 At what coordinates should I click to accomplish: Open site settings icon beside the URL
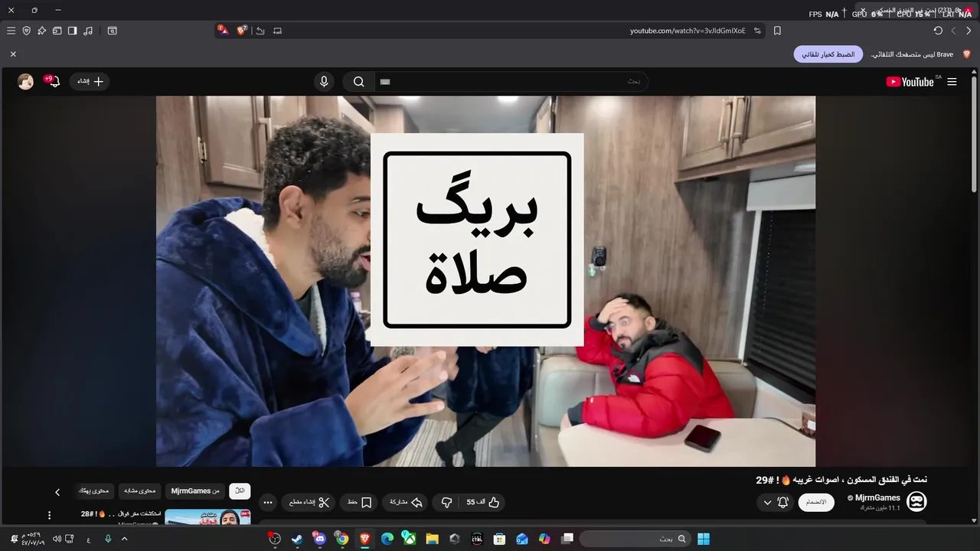point(757,31)
